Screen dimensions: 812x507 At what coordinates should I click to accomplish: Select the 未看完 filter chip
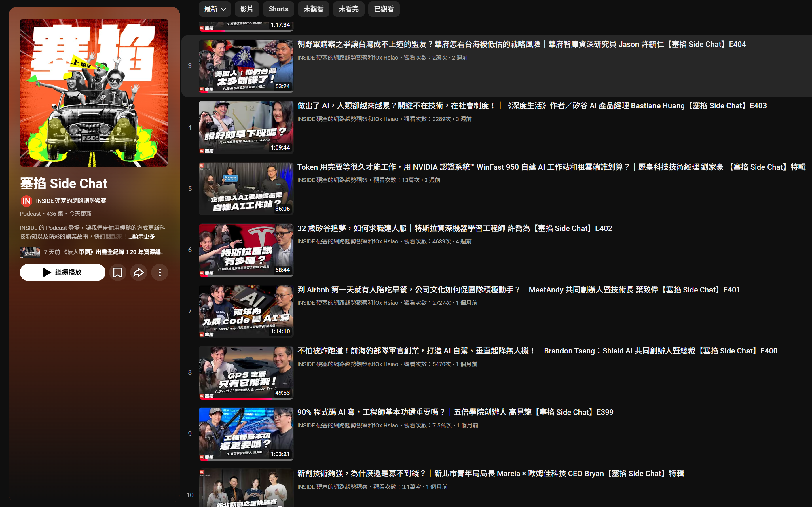click(348, 9)
